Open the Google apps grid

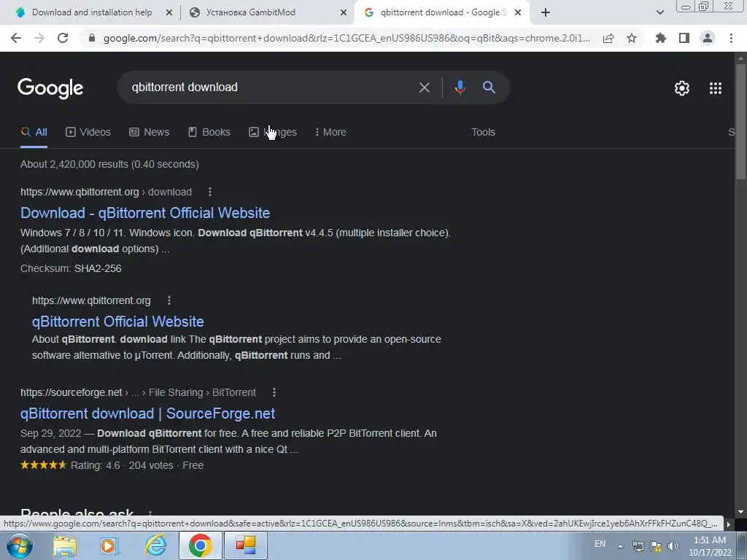715,88
